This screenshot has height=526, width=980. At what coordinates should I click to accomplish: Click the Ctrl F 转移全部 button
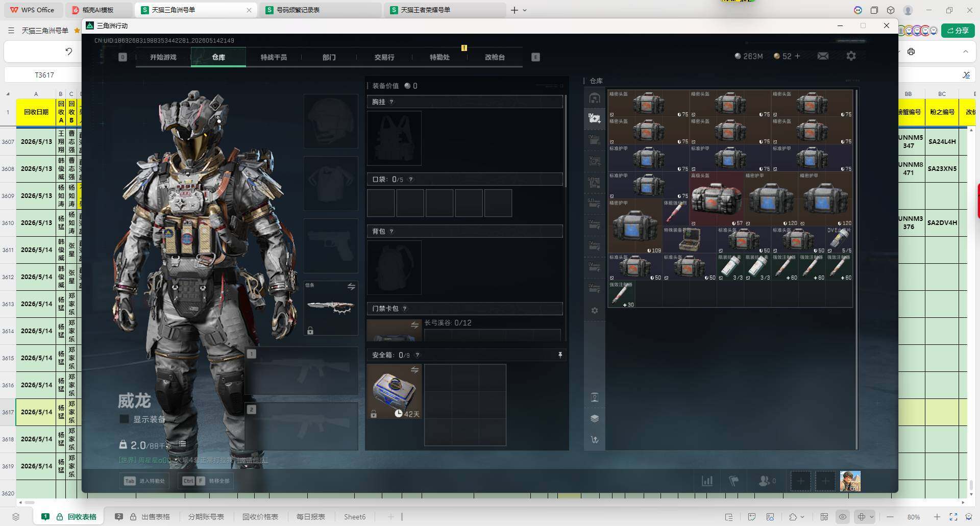click(206, 481)
